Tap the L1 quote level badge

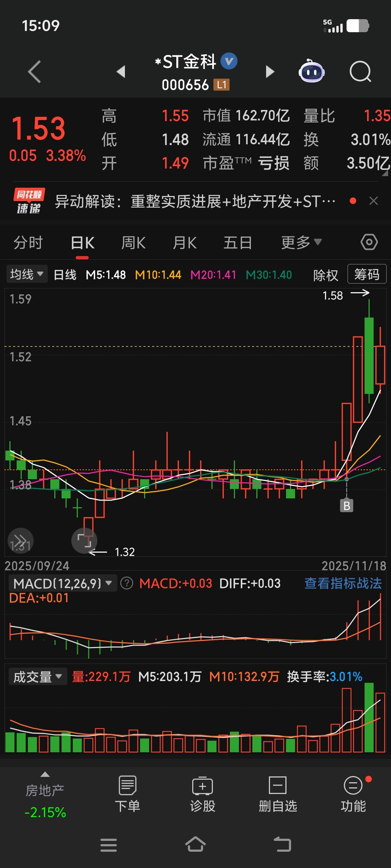click(221, 85)
